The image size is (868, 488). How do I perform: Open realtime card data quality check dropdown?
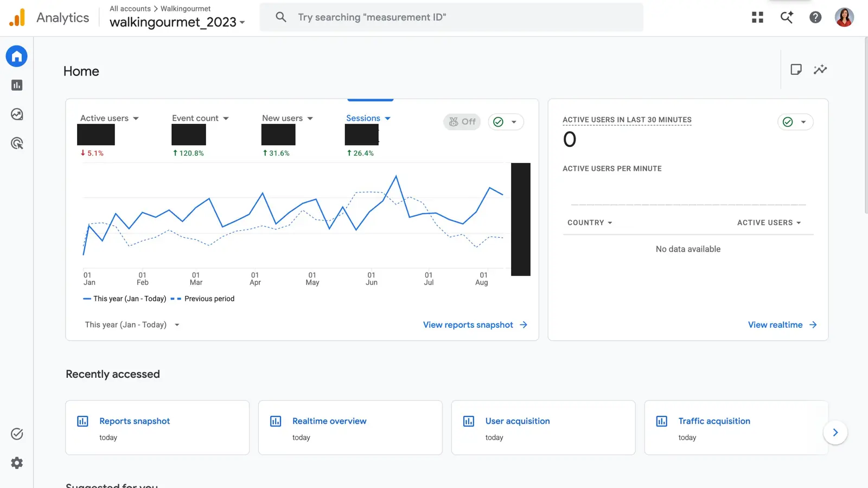pos(795,122)
